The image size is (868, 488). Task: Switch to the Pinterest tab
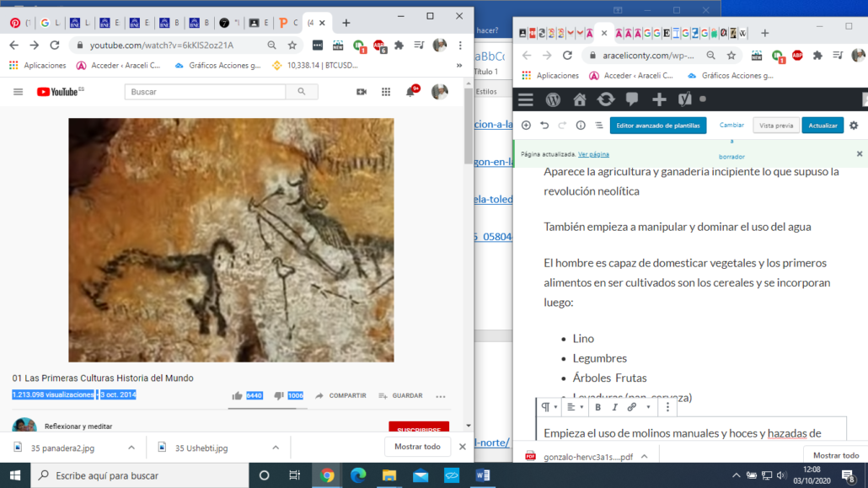20,23
